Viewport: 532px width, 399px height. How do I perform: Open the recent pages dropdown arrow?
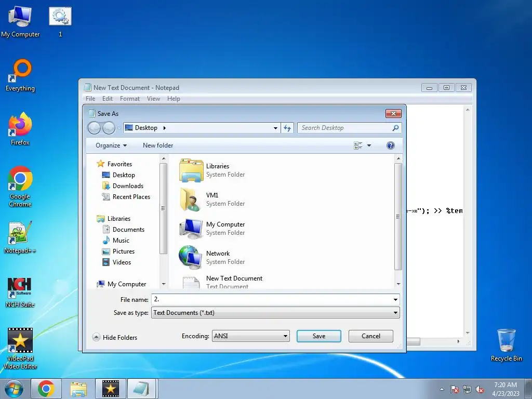(119, 128)
